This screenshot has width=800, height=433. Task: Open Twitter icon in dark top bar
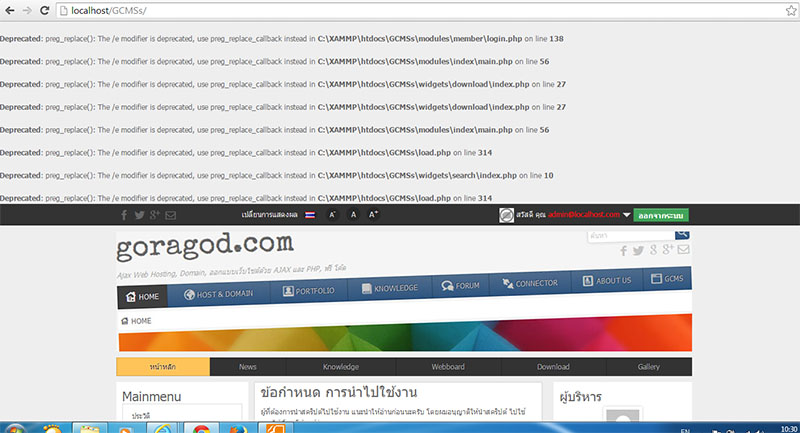pos(139,215)
